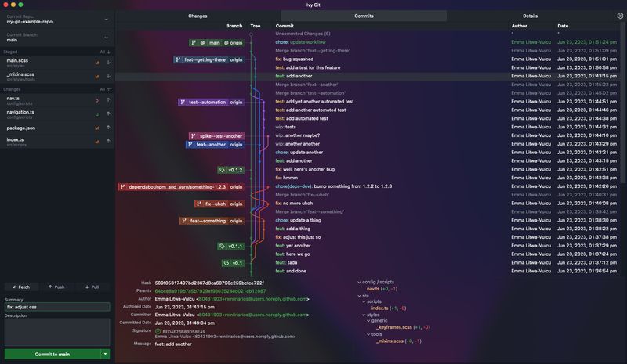The height and width of the screenshot is (364, 627).
Task: Stage all files in Changes header
Action: [105, 89]
